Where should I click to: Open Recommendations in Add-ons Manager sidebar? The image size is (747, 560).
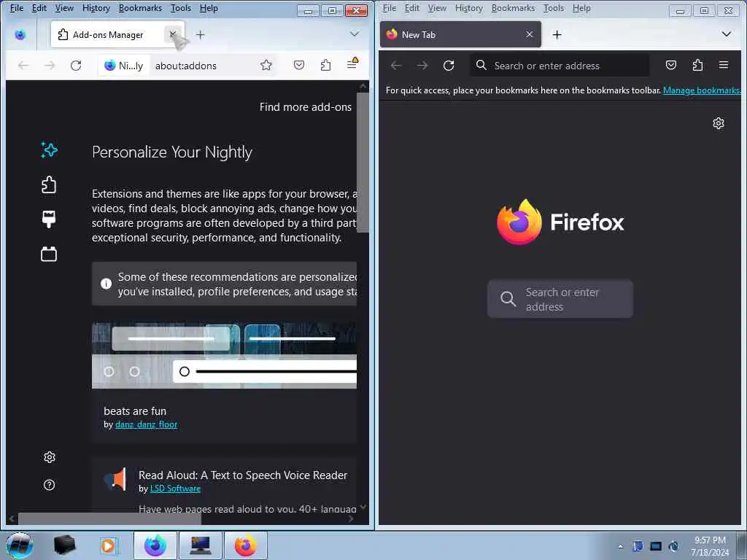click(49, 150)
